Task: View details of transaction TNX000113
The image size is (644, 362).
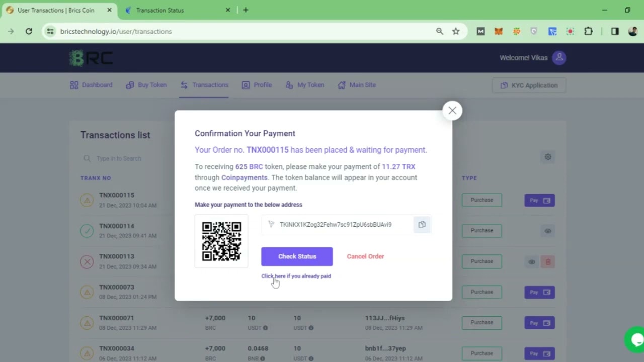Action: coord(531,261)
